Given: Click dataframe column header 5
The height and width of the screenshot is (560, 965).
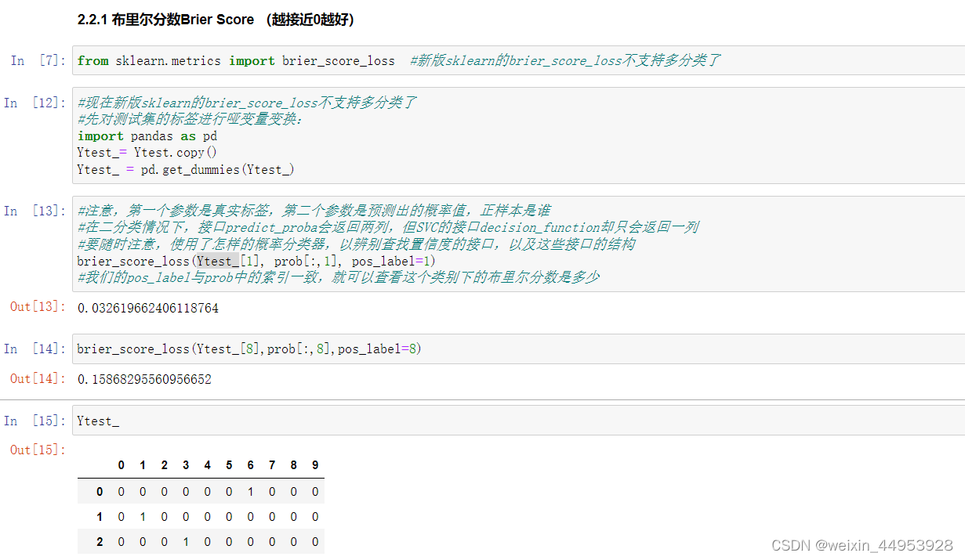Looking at the screenshot, I should tap(229, 465).
